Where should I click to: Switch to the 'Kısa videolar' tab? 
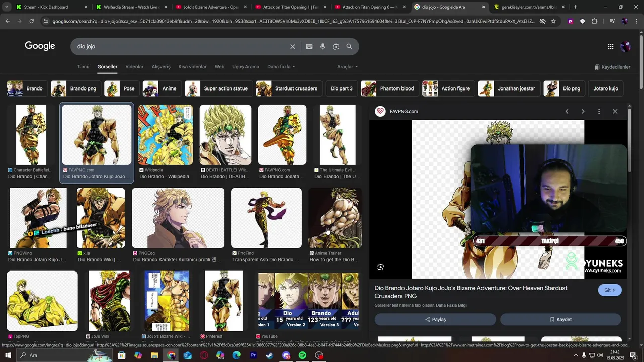[x=192, y=67]
